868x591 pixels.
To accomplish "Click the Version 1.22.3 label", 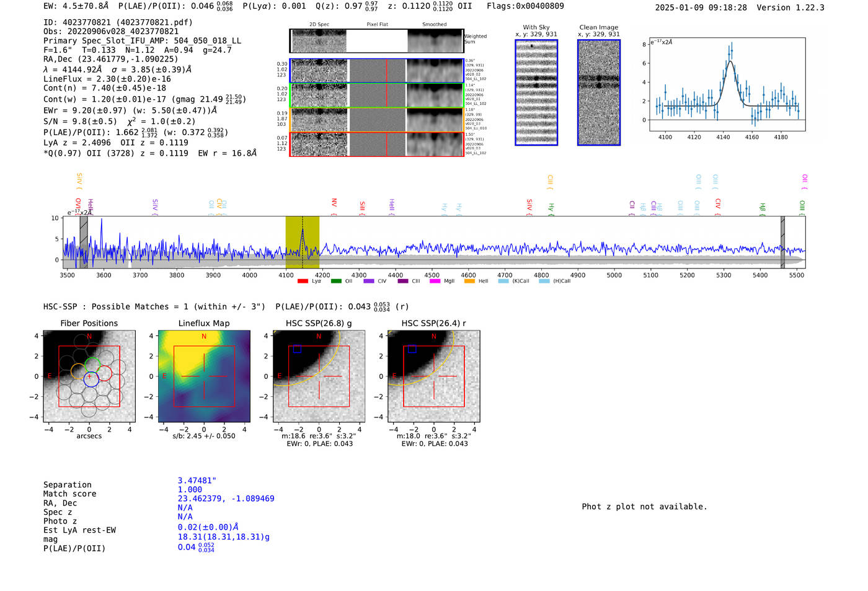I will pos(790,7).
